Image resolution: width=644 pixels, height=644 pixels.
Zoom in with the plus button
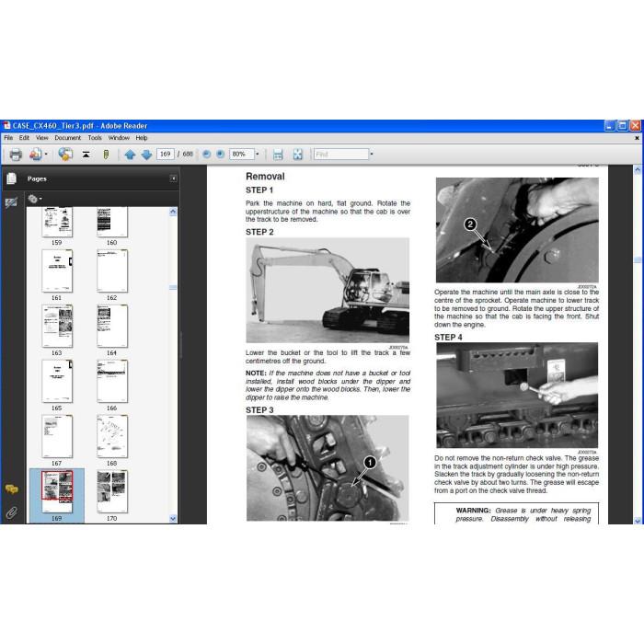tap(221, 154)
